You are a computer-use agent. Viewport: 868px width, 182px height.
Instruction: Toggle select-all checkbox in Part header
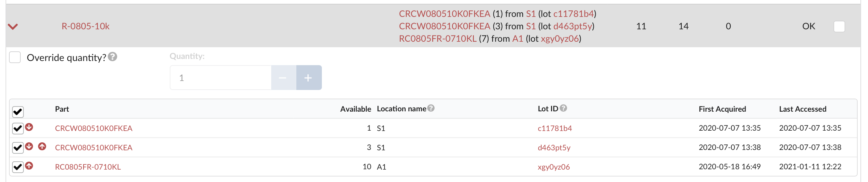[x=18, y=112]
